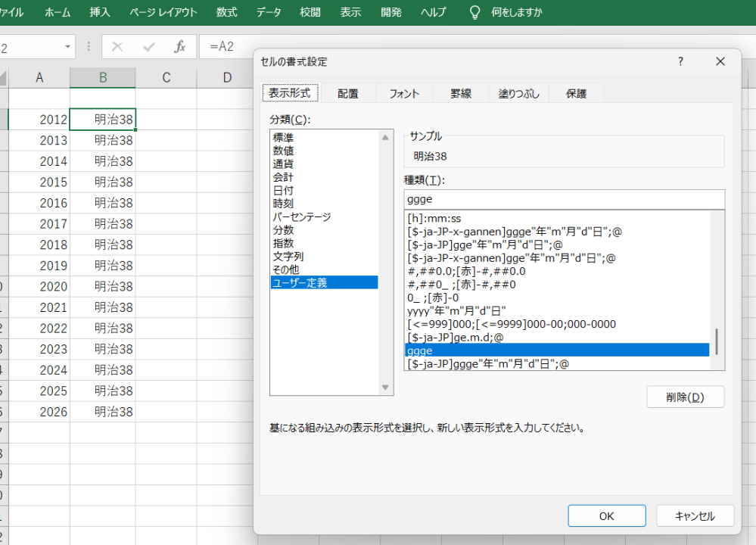Select 通貨 in the category list
Screen dimensions: 756x545
pos(324,164)
